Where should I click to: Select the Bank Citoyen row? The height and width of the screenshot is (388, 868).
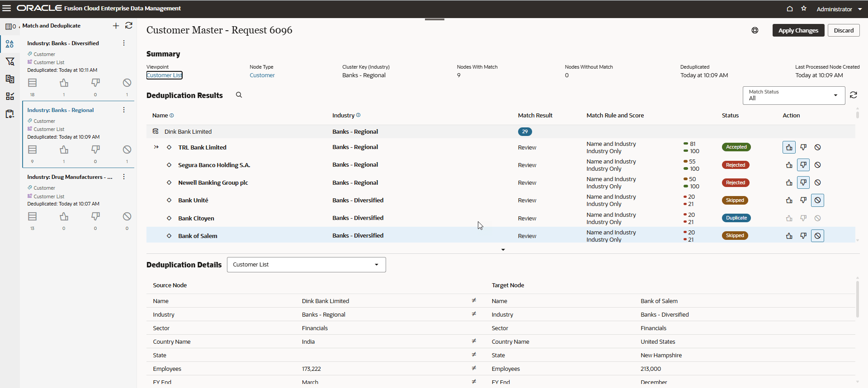(500, 218)
